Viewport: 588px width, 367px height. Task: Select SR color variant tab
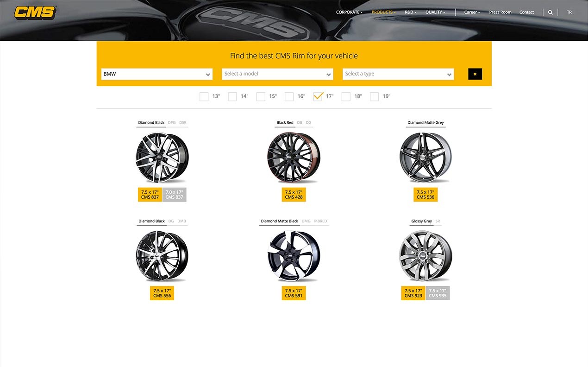click(x=438, y=221)
